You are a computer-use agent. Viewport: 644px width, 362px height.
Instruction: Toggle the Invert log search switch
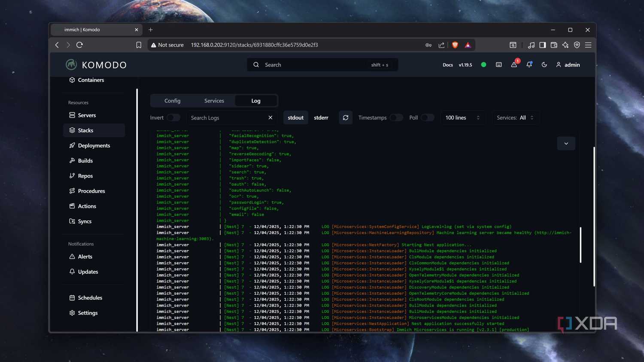click(x=173, y=118)
